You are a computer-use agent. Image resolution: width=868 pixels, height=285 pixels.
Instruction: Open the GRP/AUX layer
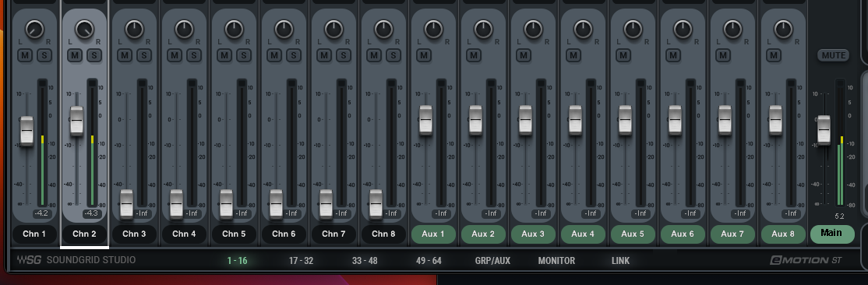[492, 261]
